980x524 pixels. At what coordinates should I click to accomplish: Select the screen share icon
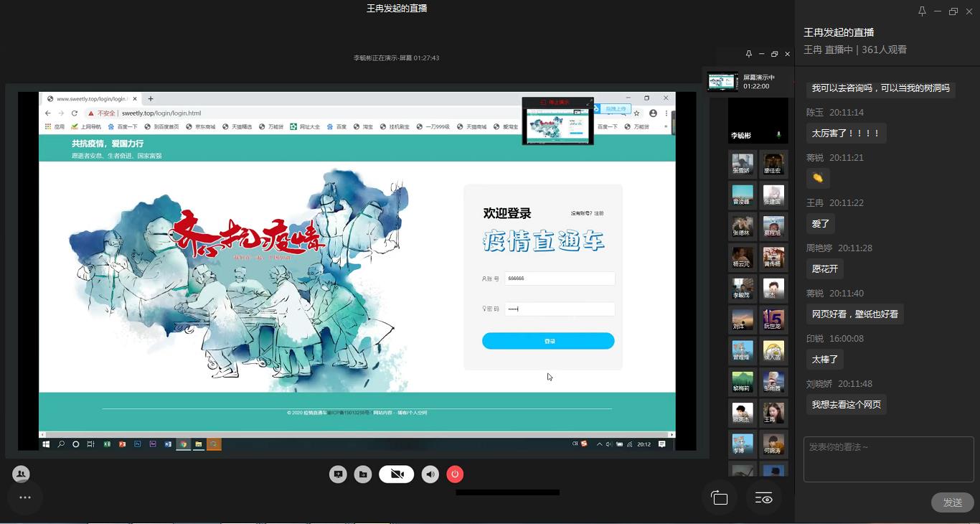[x=338, y=474]
